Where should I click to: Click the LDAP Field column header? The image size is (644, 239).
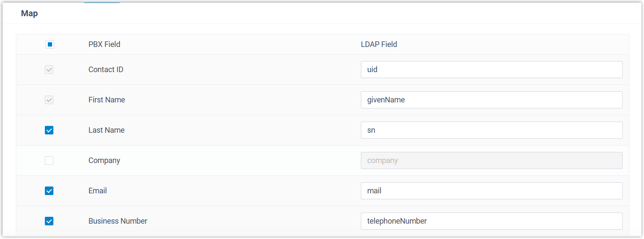379,44
